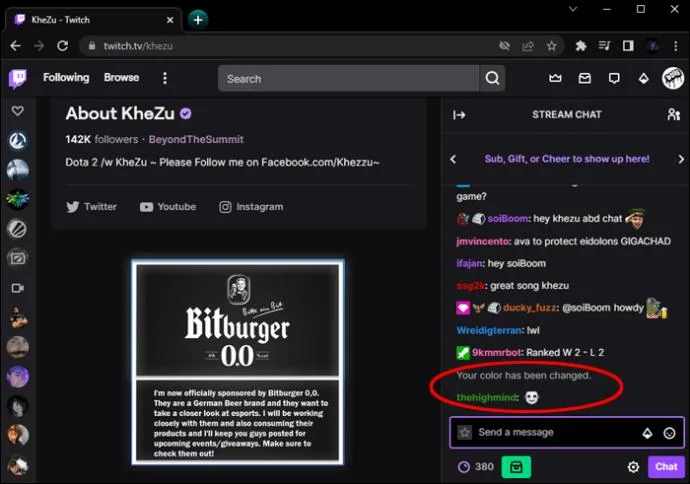The image size is (690, 484).
Task: Open ifajan's chat username
Action: coord(469,264)
